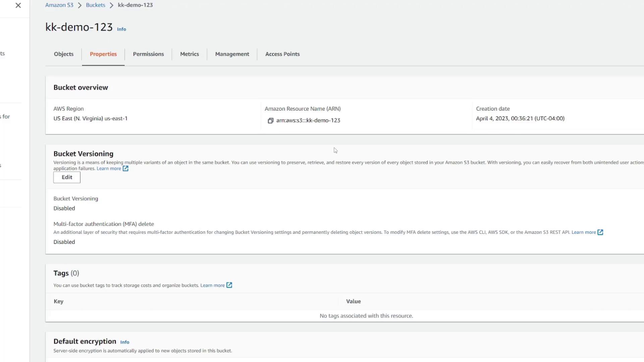Open Learn more link for MFA delete
This screenshot has height=362, width=644.
(x=584, y=232)
